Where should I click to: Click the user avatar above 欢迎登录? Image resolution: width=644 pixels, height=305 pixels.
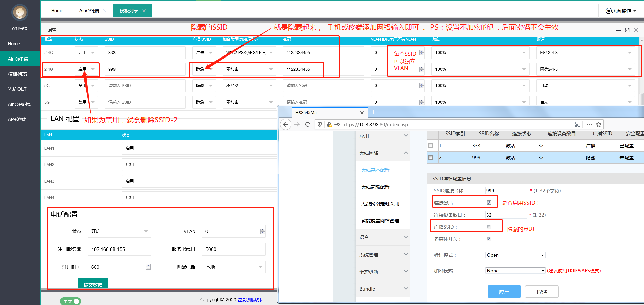(20, 13)
